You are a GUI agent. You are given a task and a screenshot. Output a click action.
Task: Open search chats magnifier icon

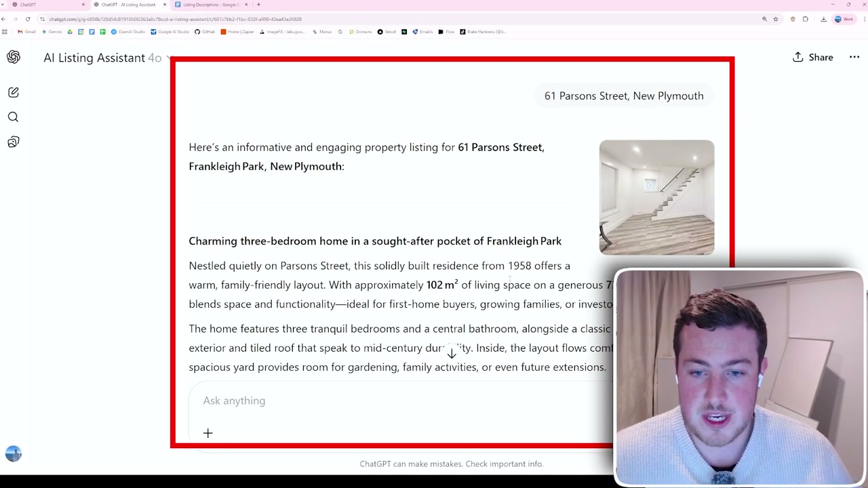tap(13, 117)
